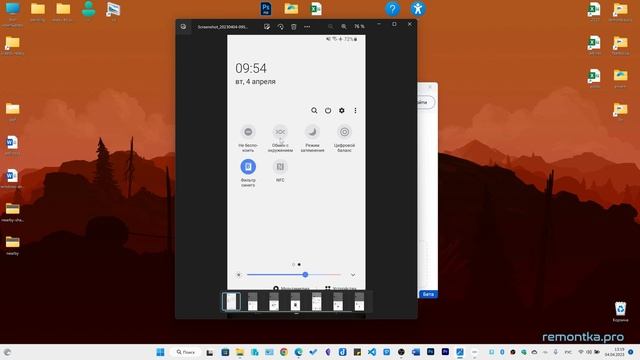Click the blue 'Бета' button in the background window
640x360 pixels.
coord(428,294)
